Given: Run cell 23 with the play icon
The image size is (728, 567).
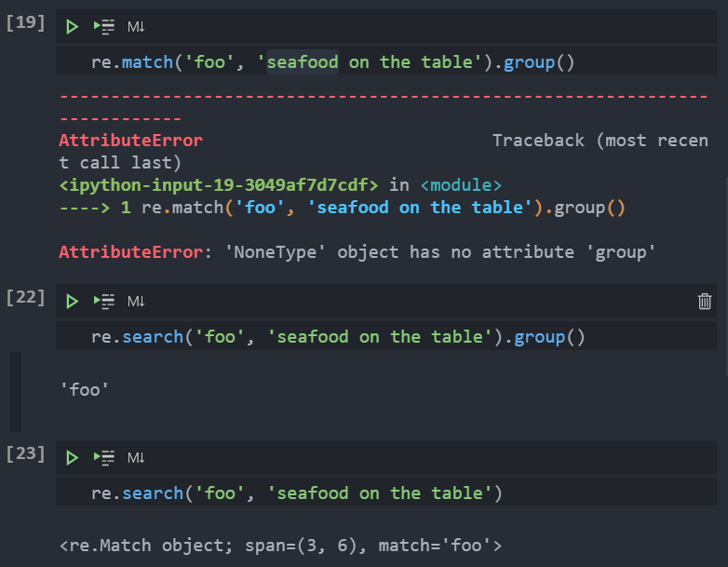Looking at the screenshot, I should 72,458.
